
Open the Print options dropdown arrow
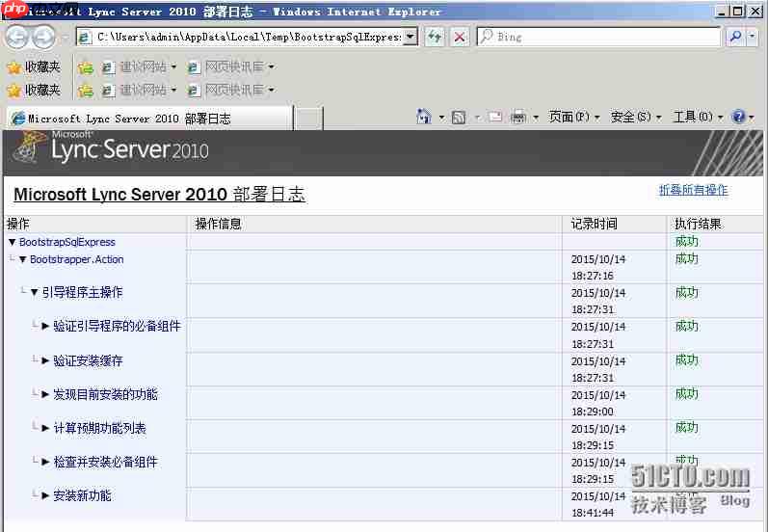536,118
